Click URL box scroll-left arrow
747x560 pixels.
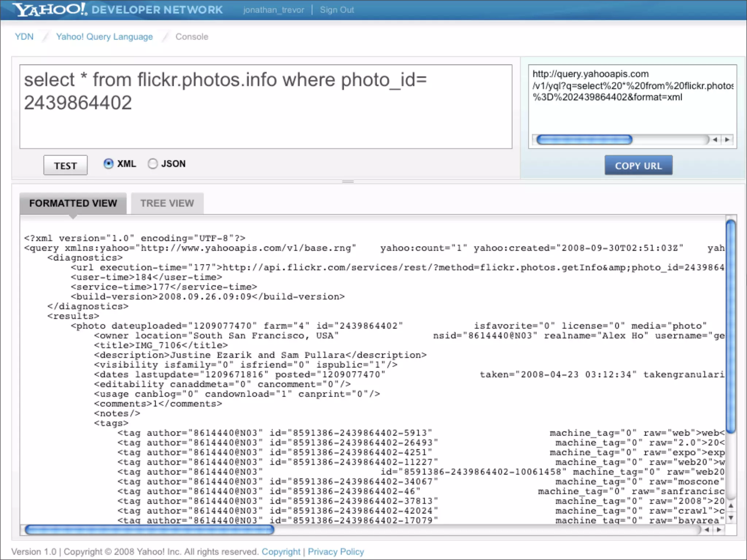click(715, 140)
